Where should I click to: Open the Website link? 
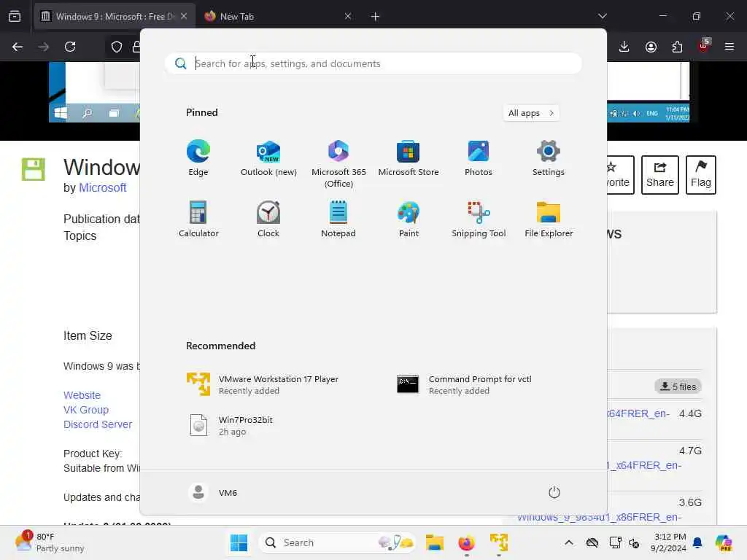point(82,395)
